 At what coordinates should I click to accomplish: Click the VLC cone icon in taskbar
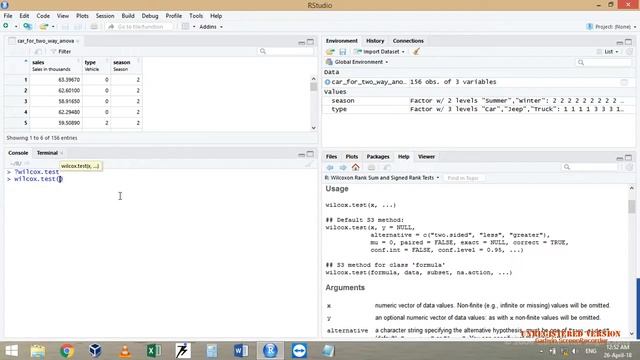pos(125,351)
